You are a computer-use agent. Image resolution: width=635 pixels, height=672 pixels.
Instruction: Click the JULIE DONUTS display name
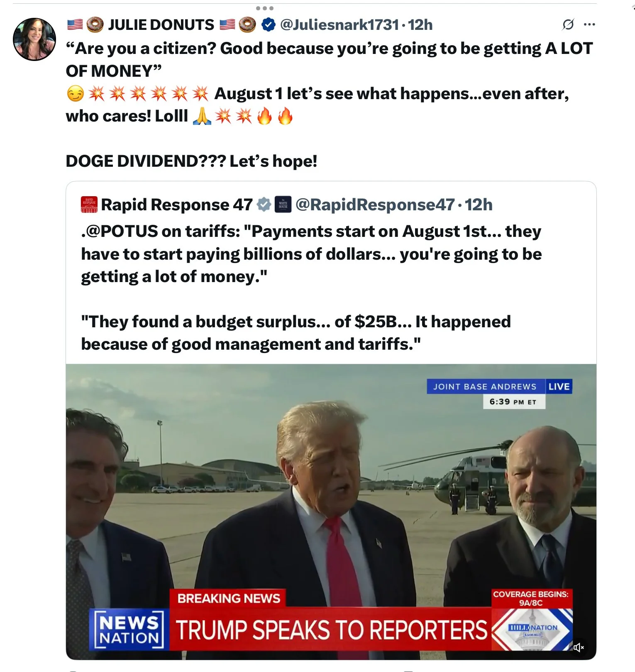[161, 25]
